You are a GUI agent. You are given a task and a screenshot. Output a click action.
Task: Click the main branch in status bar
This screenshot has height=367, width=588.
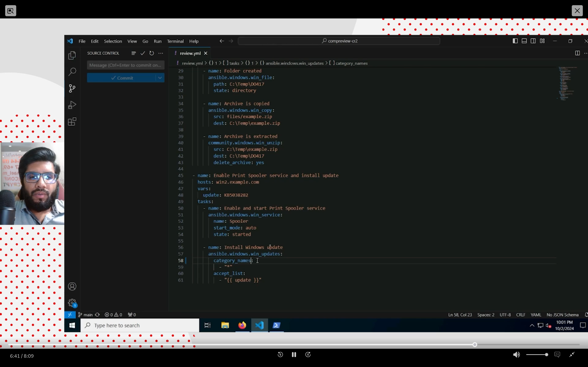tap(85, 315)
